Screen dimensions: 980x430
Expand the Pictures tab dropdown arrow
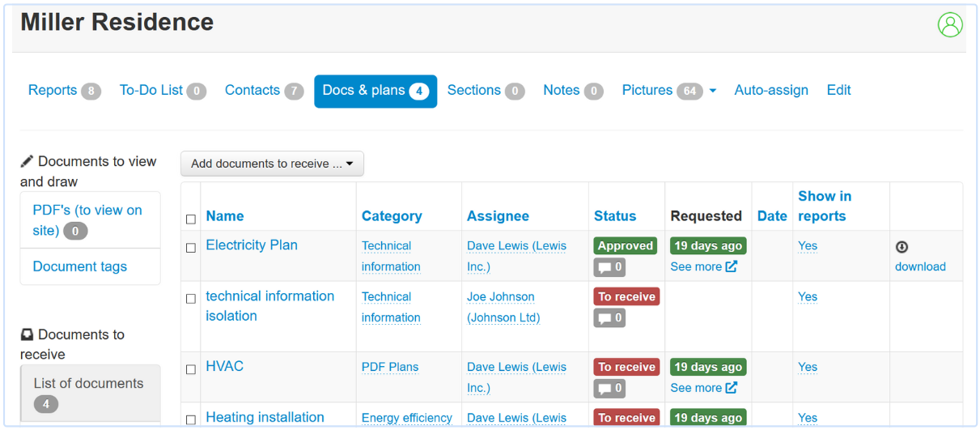click(x=713, y=91)
